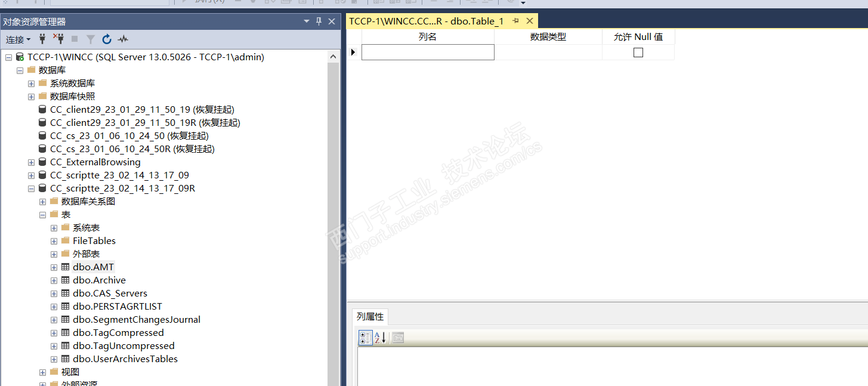This screenshot has height=386, width=868.
Task: Click the 列名 input cell
Action: pos(428,53)
